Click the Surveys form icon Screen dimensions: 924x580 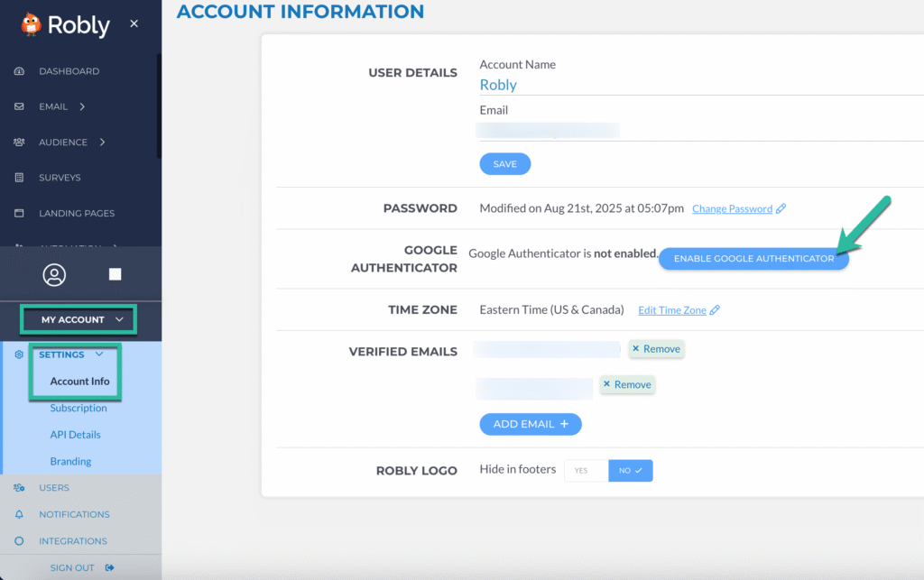click(19, 177)
